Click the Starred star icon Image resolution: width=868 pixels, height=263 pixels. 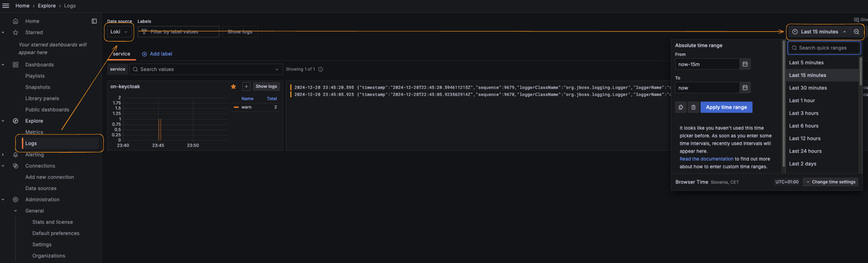(x=16, y=32)
